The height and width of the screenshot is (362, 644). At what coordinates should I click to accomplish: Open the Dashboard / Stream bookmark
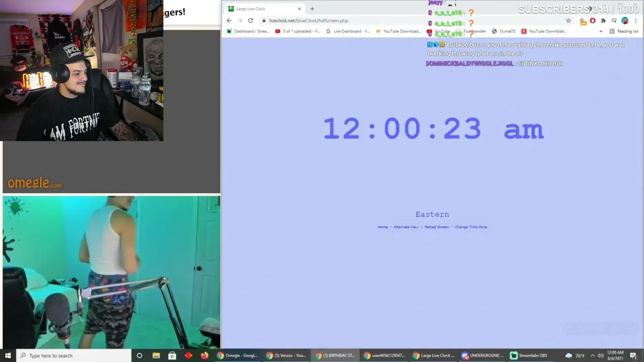pyautogui.click(x=249, y=31)
